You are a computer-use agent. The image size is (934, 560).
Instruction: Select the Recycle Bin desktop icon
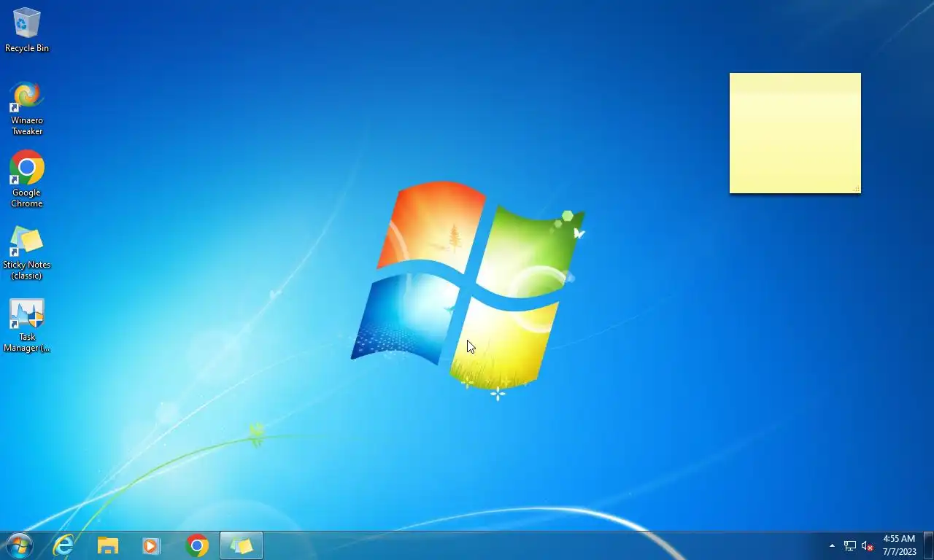coord(27,30)
